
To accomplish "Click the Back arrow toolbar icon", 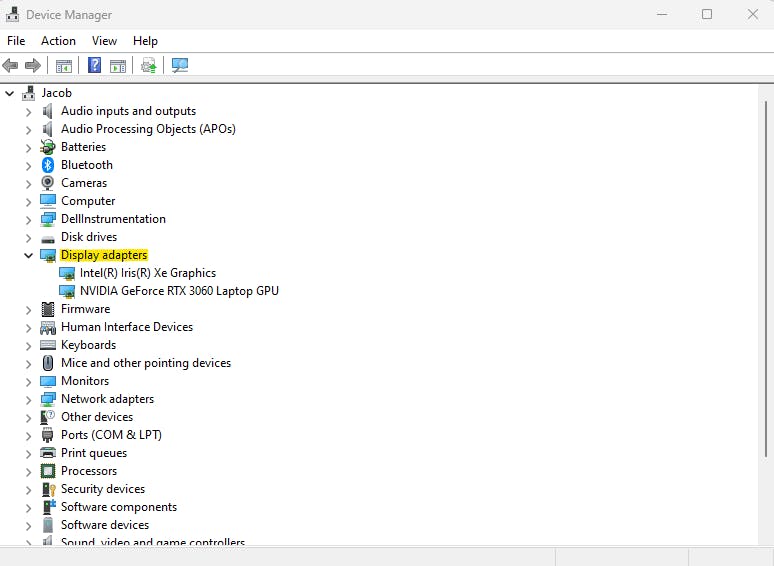I will [10, 65].
